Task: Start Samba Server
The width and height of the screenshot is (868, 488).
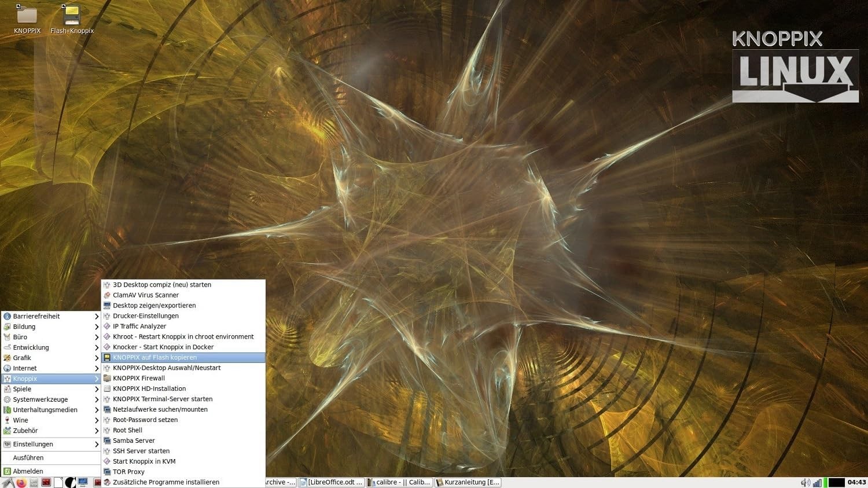Action: tap(183, 441)
